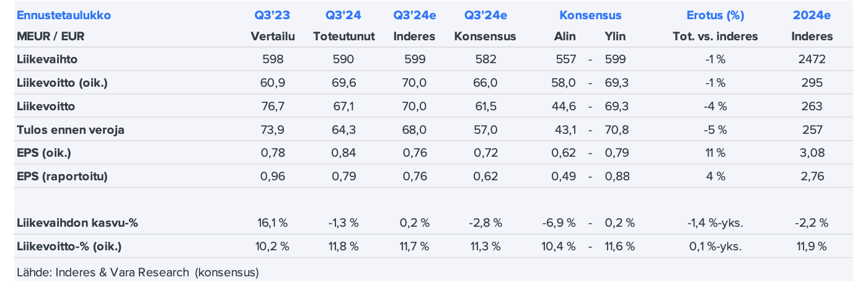This screenshot has width=868, height=285.
Task: Select the Q3'23 column header
Action: [x=273, y=15]
